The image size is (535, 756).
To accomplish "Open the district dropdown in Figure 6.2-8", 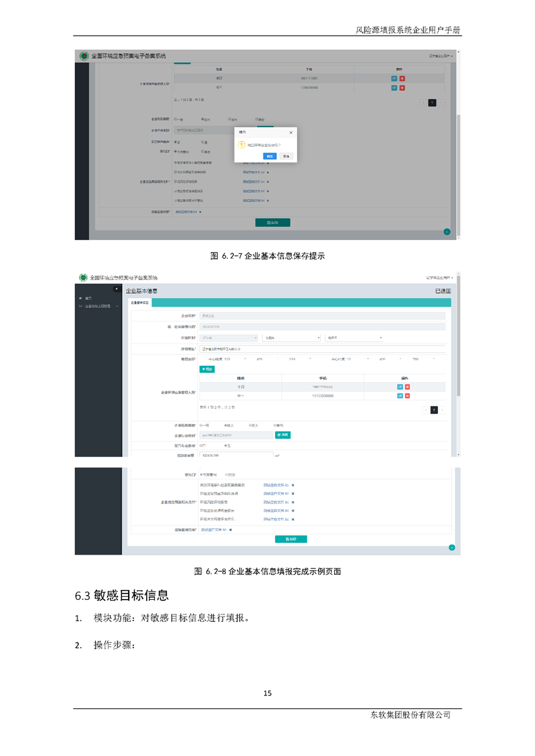I will (x=354, y=338).
